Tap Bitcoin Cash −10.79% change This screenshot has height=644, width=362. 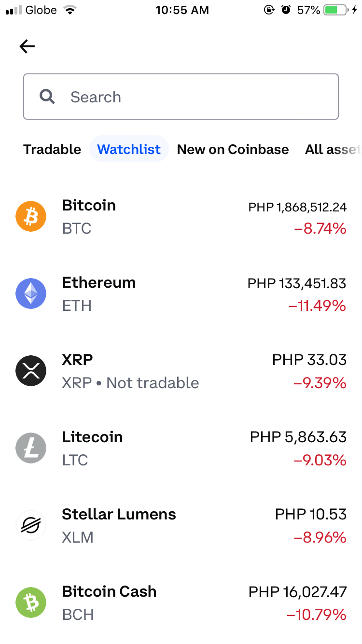coord(317,615)
